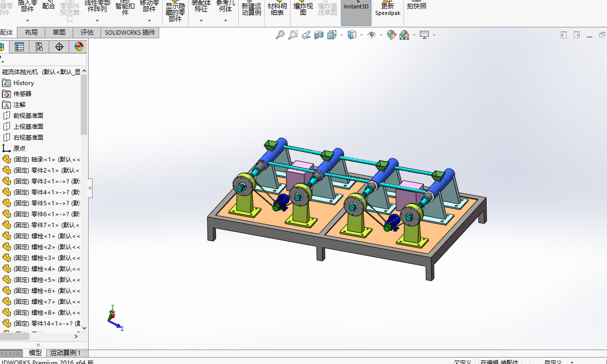Switch to 评估 tab
The image size is (607, 364).
point(87,32)
